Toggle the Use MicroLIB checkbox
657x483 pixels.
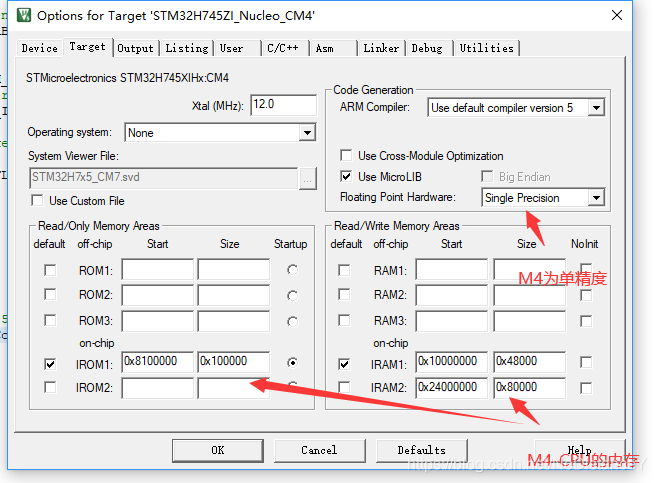pyautogui.click(x=346, y=177)
